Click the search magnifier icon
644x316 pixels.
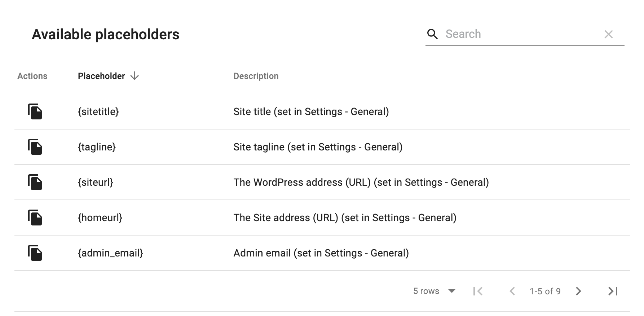(432, 34)
